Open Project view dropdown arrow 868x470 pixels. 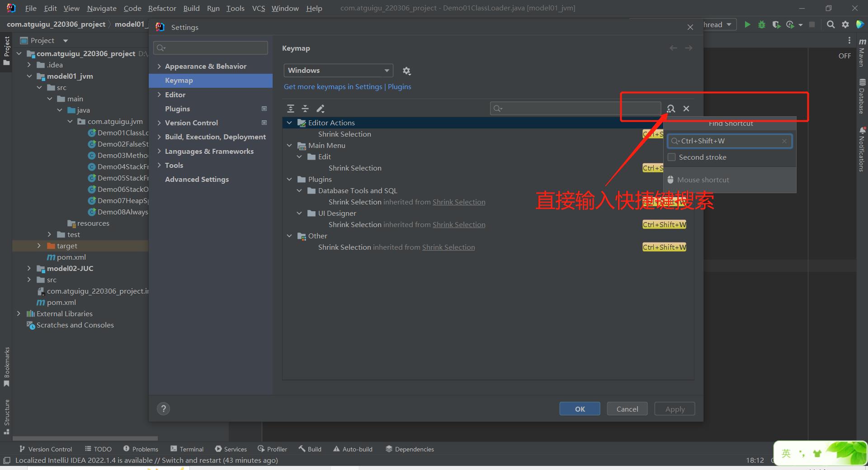click(x=66, y=41)
